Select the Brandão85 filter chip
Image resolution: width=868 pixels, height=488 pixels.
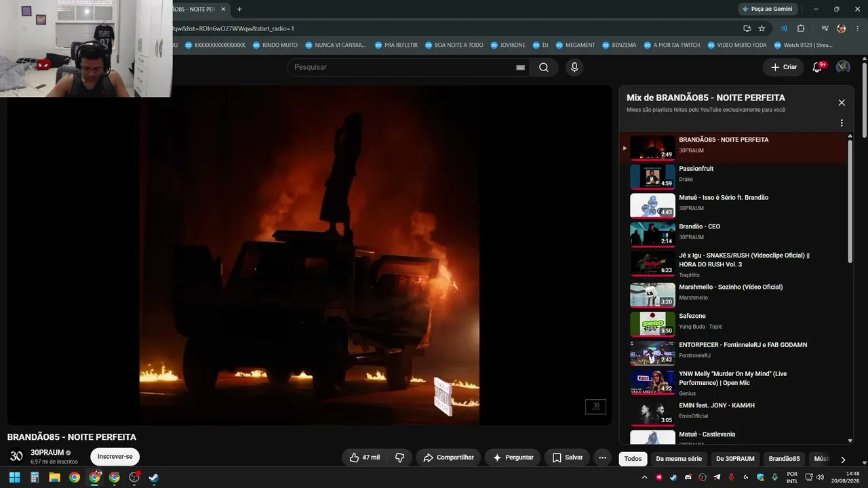784,459
